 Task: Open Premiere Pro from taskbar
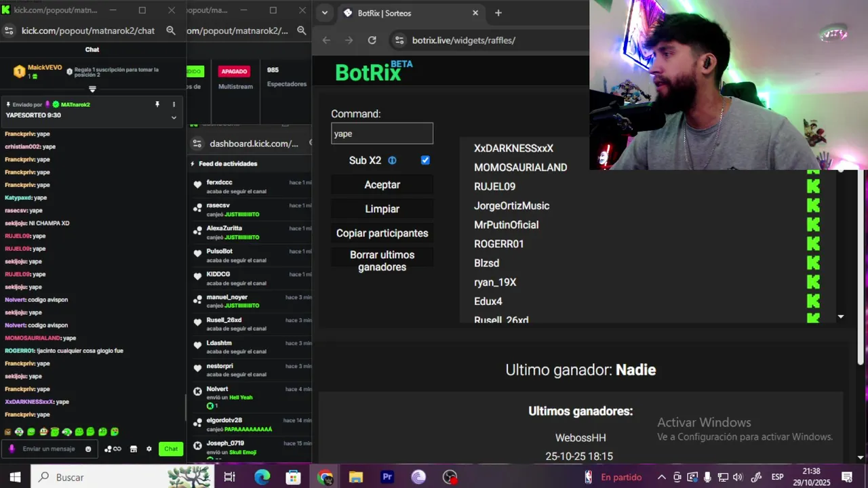(387, 477)
